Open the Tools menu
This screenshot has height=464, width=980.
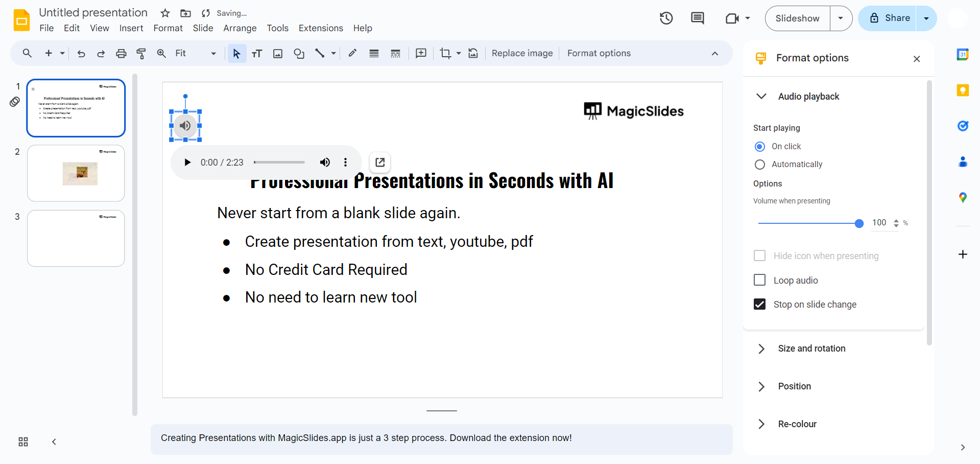click(x=277, y=28)
